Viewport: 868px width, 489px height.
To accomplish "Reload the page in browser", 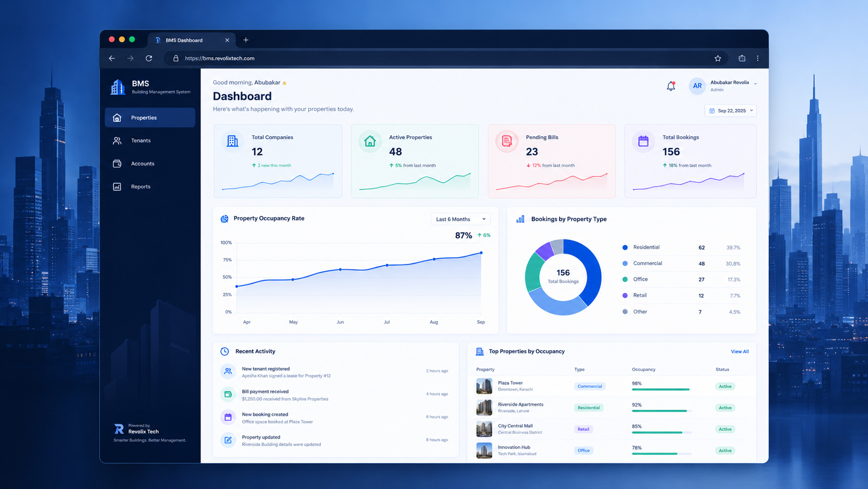I will pos(149,58).
